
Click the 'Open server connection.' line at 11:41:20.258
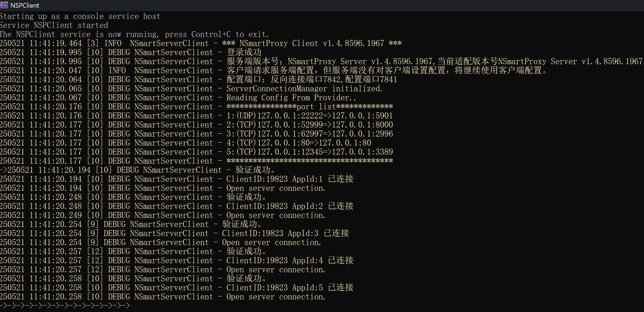click(163, 297)
